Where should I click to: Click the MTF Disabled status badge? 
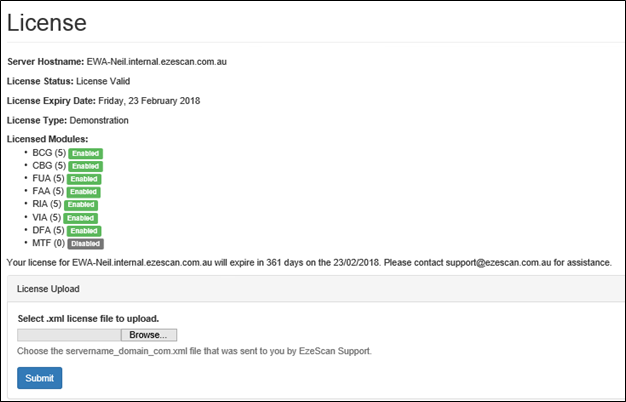tap(86, 243)
